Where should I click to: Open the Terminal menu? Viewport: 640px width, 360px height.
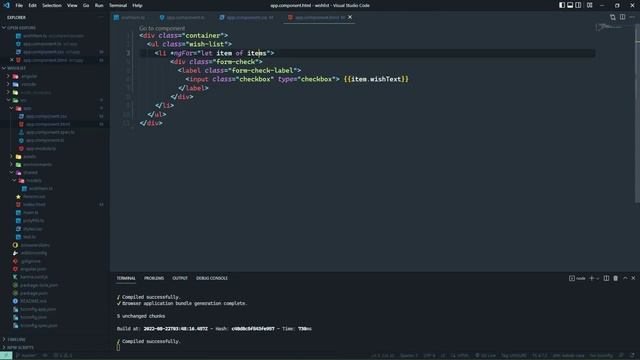[x=118, y=5]
